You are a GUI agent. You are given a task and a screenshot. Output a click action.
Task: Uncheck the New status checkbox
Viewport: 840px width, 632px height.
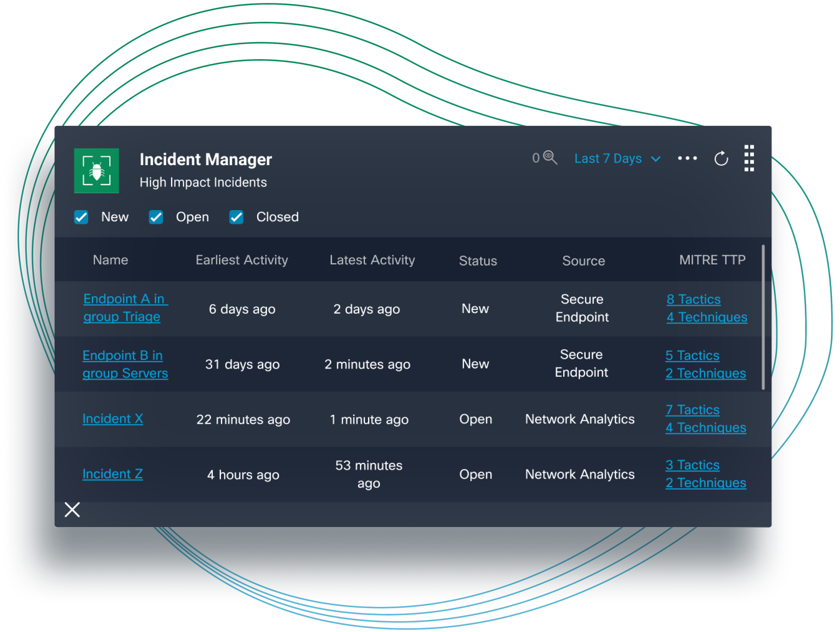pos(81,217)
